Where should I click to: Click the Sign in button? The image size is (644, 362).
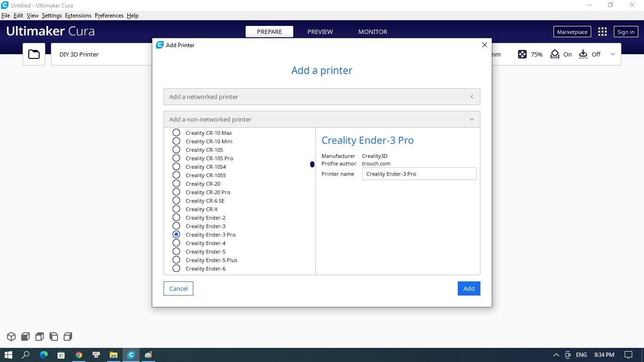pos(626,32)
